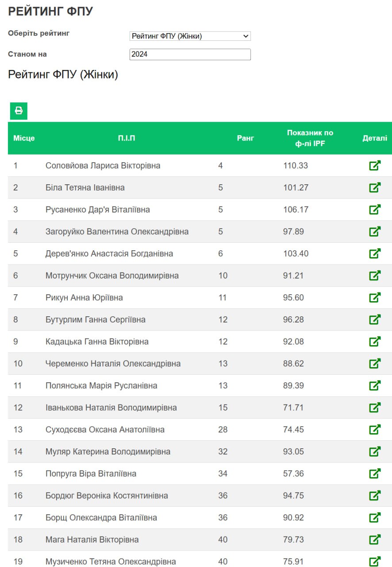Click the IPF score 97.89
Viewport: 392px width, 567px height.
pyautogui.click(x=294, y=232)
